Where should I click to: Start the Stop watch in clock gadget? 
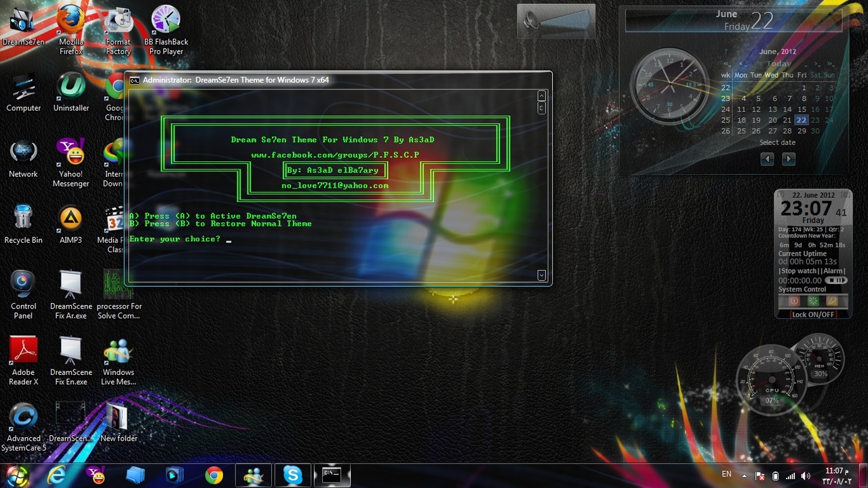(x=798, y=271)
